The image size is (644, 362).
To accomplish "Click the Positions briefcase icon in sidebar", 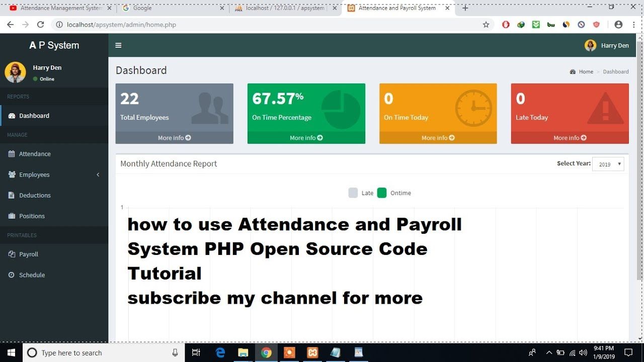I will tap(12, 216).
